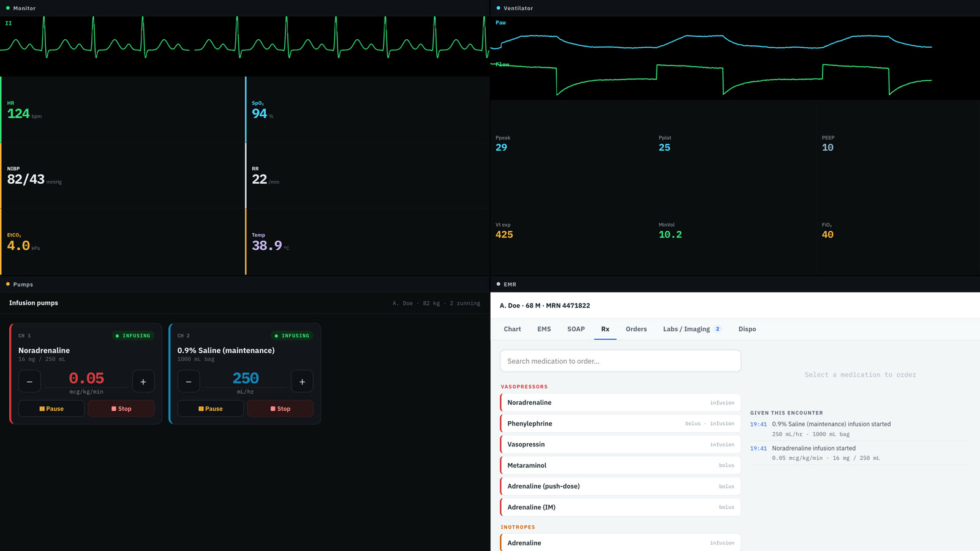Select the Rx tab
Image resolution: width=980 pixels, height=551 pixels.
pyautogui.click(x=605, y=329)
